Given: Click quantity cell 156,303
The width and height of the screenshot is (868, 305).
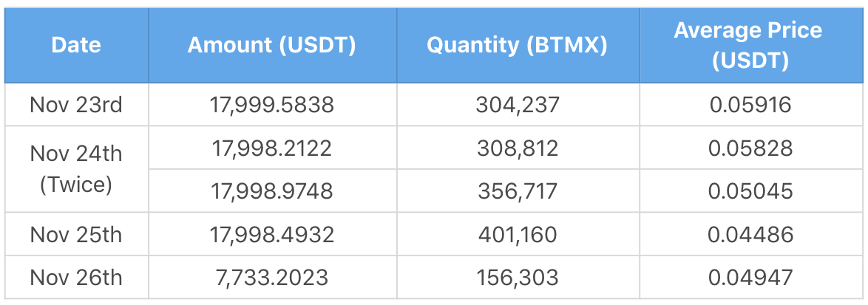Looking at the screenshot, I should (x=518, y=278).
